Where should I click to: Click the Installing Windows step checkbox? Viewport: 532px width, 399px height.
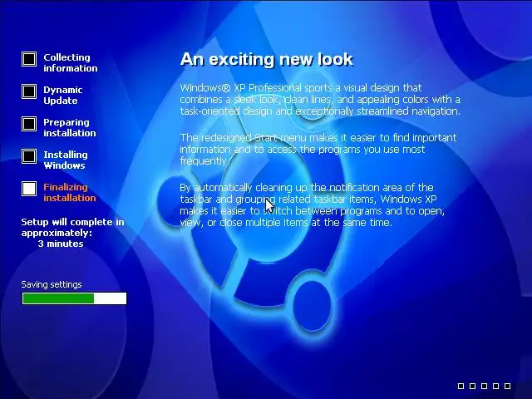coord(29,156)
